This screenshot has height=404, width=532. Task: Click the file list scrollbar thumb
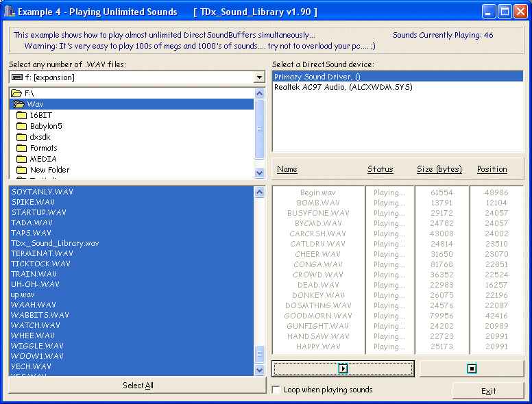[260, 355]
